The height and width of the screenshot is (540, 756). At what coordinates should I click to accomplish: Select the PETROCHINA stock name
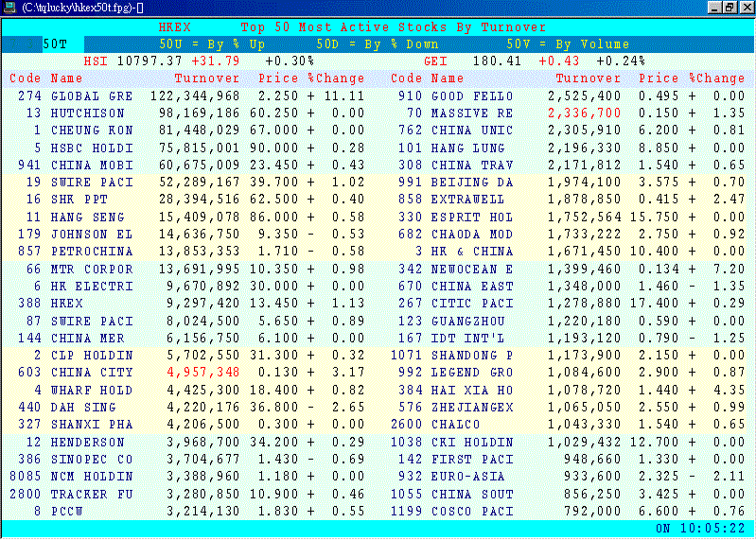[x=92, y=252]
